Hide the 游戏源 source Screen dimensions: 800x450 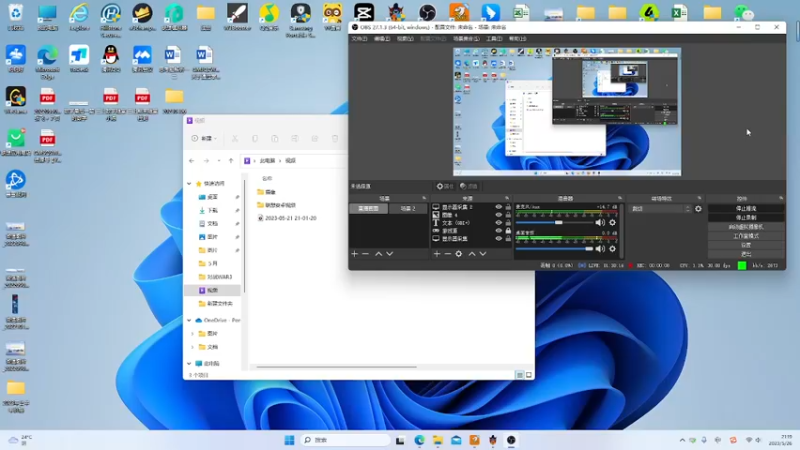pyautogui.click(x=498, y=231)
